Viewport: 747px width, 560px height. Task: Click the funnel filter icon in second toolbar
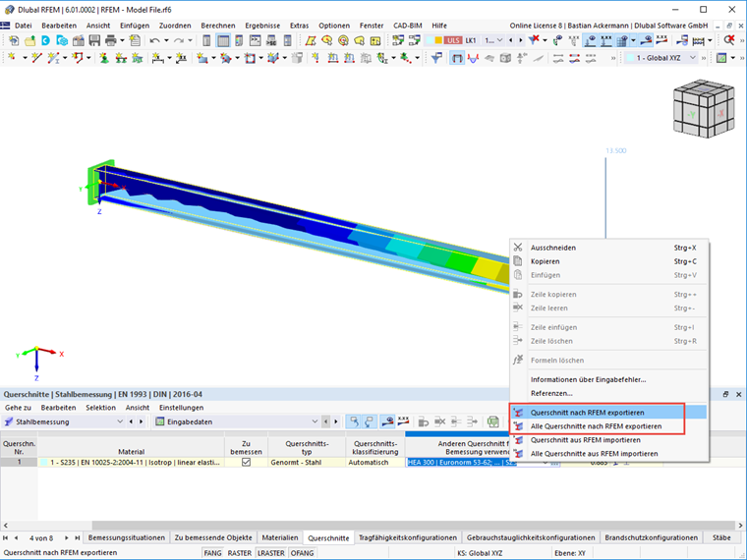(x=436, y=58)
